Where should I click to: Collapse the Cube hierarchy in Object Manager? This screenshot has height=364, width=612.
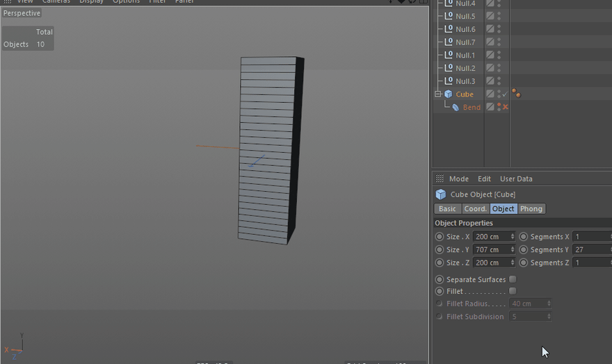tap(438, 94)
